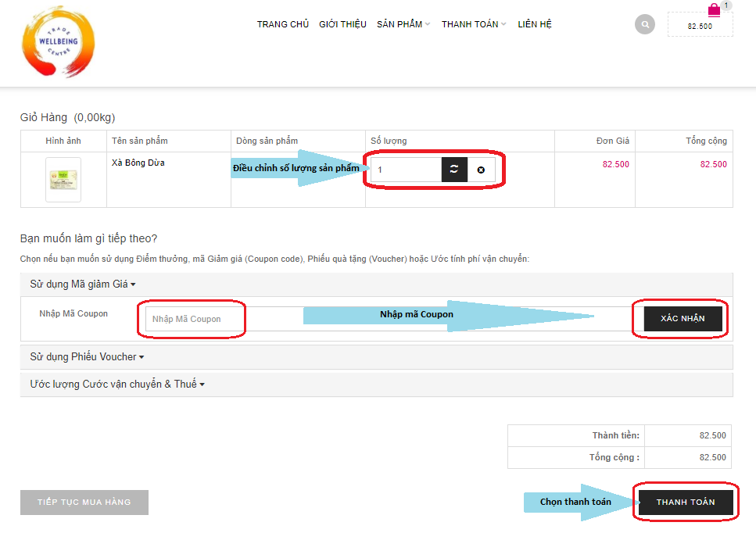756x533 pixels.
Task: Open the pink shopping bag cart icon
Action: pos(714,10)
